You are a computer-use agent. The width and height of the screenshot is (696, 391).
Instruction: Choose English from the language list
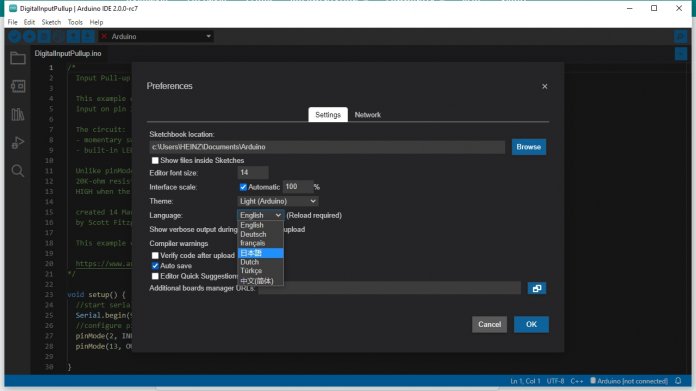(260, 225)
